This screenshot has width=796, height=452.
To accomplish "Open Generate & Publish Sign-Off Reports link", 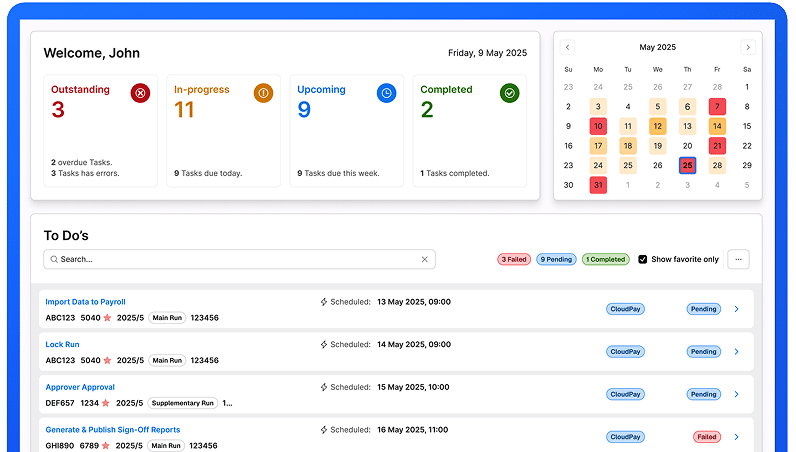I will (x=113, y=430).
